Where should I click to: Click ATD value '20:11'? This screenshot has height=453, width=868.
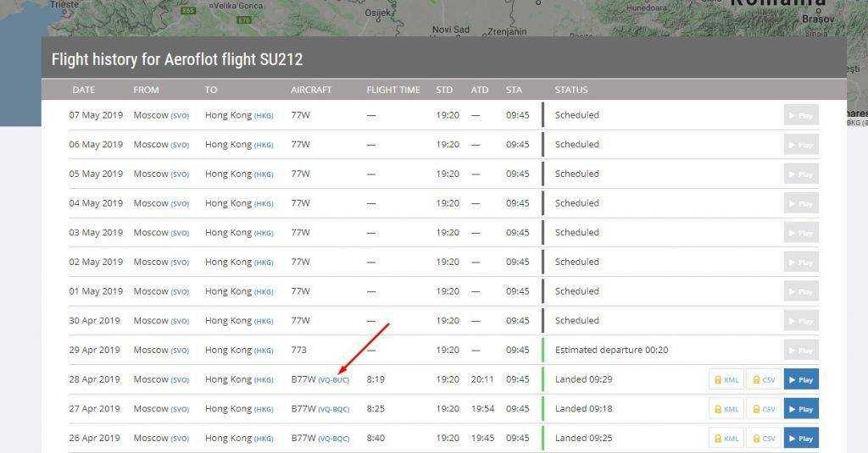pos(482,379)
